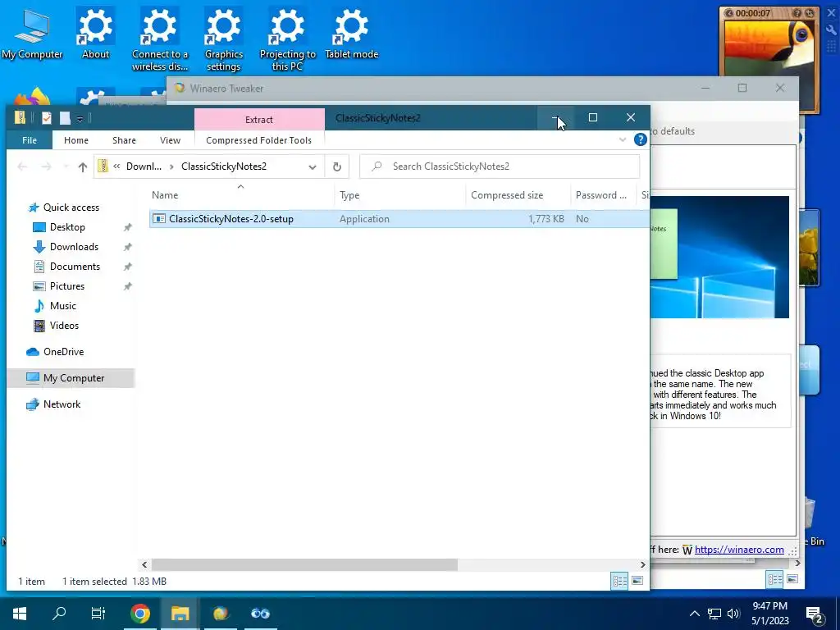Unpin Documents using its pin icon
The width and height of the screenshot is (840, 630).
coord(127,267)
